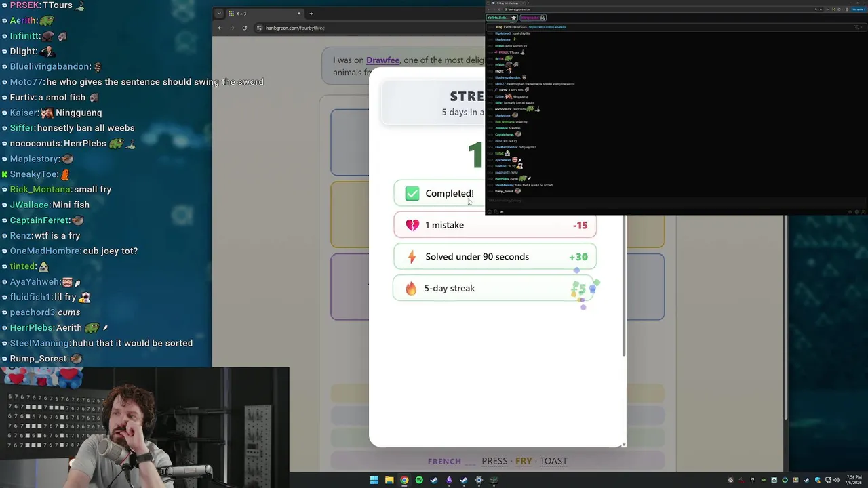Go back with the browser back arrow

[x=220, y=28]
